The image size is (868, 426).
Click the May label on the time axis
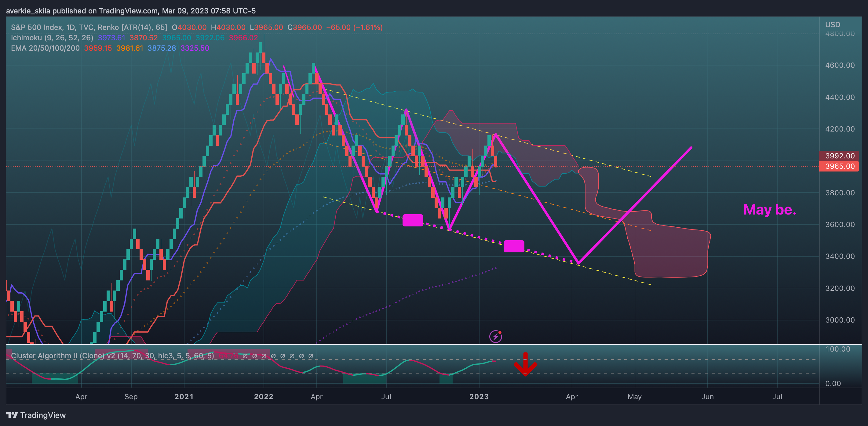(x=634, y=397)
